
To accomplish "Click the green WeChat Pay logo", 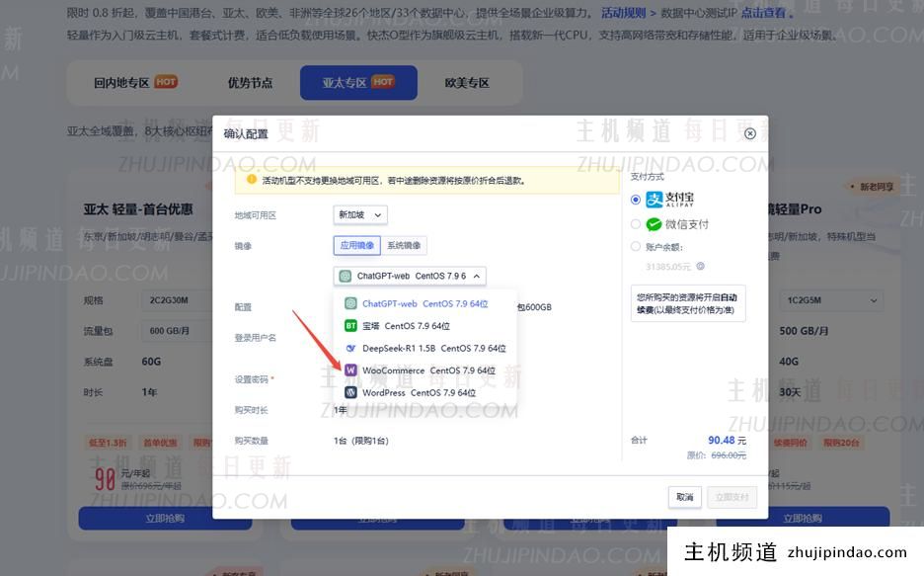I will coord(654,224).
